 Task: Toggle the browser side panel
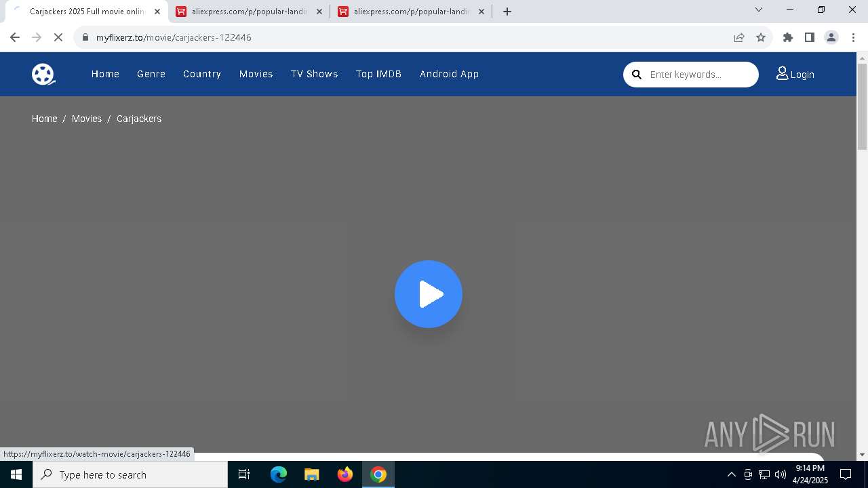810,37
